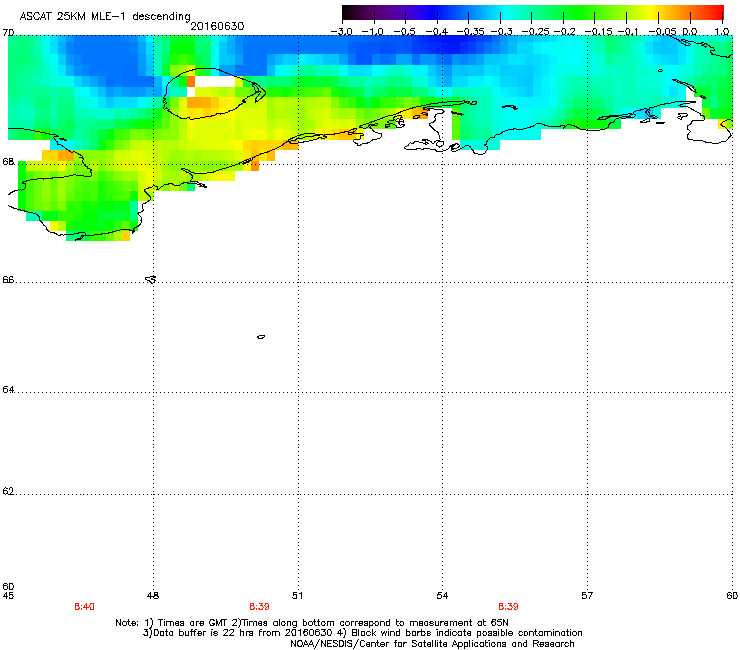Click the longitude 60 label on the bottom axis
740x650 pixels.
732,596
